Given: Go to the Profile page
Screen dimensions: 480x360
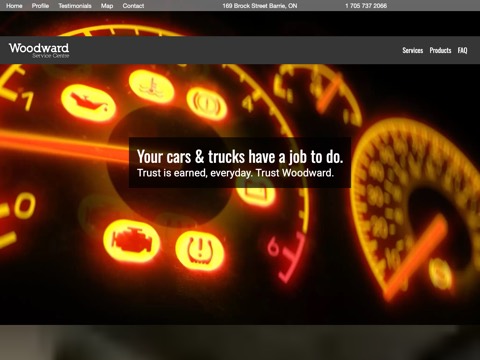Looking at the screenshot, I should (40, 6).
